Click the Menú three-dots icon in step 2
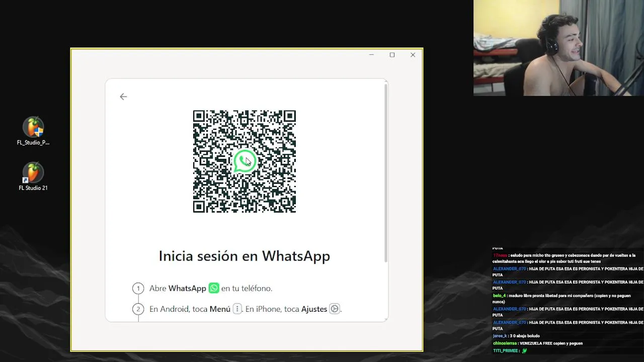This screenshot has width=644, height=362. click(237, 309)
